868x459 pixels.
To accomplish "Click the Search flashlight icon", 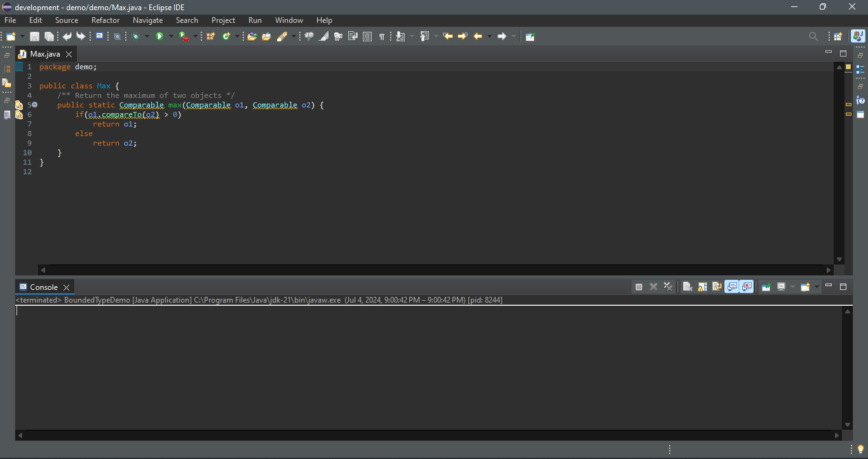I will click(x=282, y=36).
